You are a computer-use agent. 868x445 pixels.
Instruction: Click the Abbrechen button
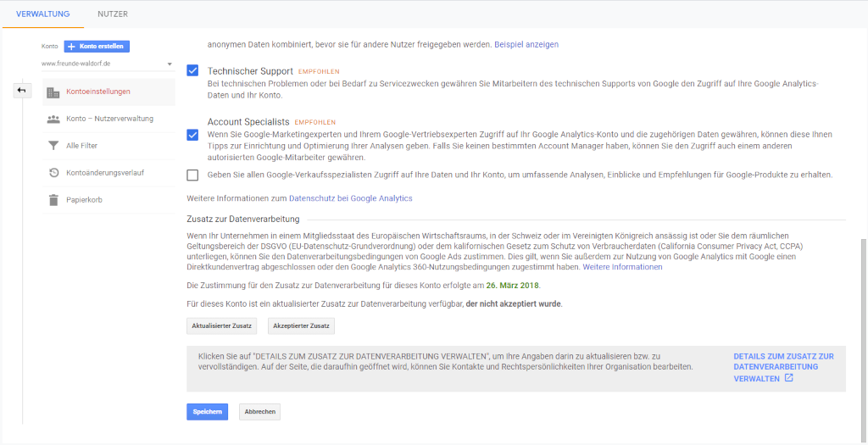(260, 412)
